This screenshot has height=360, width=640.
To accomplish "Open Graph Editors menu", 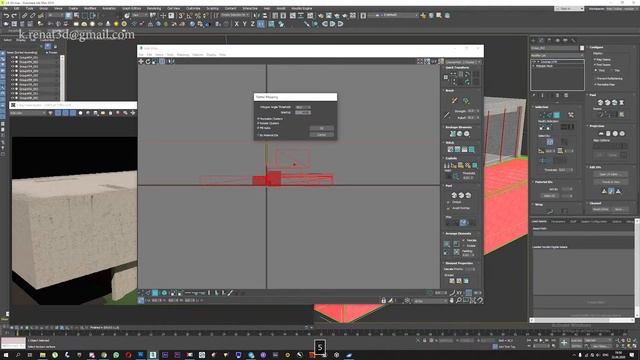I will (131, 8).
